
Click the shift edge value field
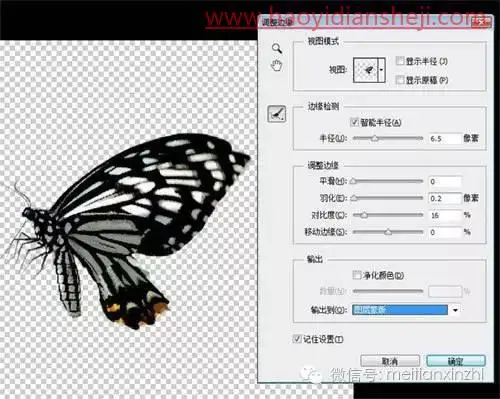click(x=445, y=232)
